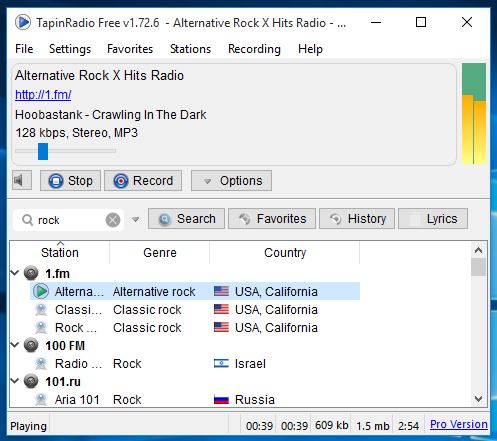This screenshot has width=497, height=441.
Task: Click the 128 kbps, Stereo, MP3 text
Action: pos(76,133)
